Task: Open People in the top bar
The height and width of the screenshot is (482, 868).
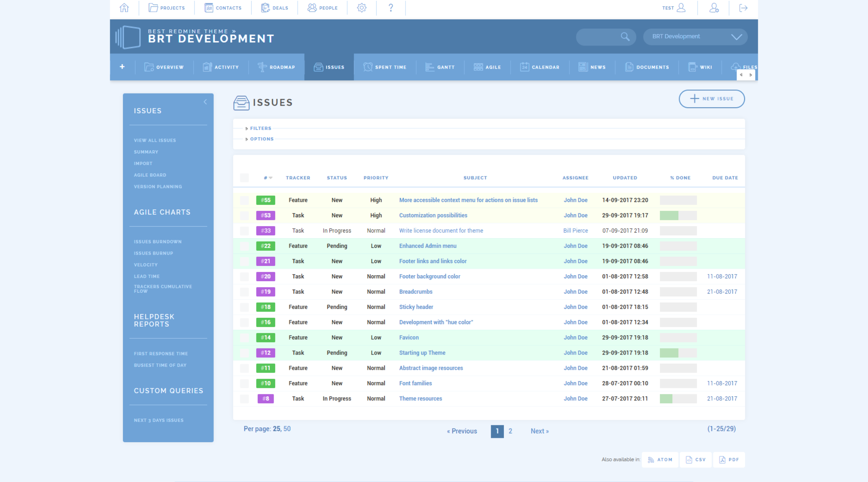Action: point(323,8)
